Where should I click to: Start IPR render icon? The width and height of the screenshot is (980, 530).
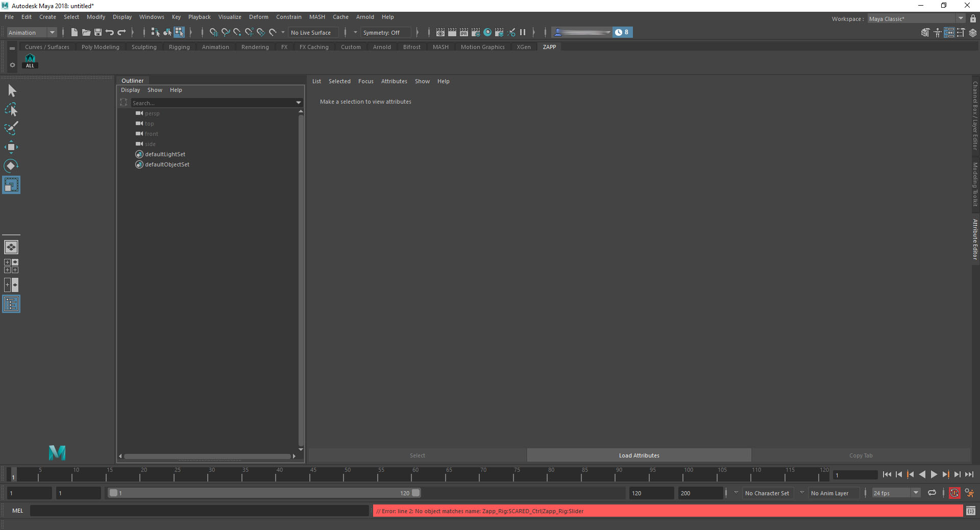point(464,32)
